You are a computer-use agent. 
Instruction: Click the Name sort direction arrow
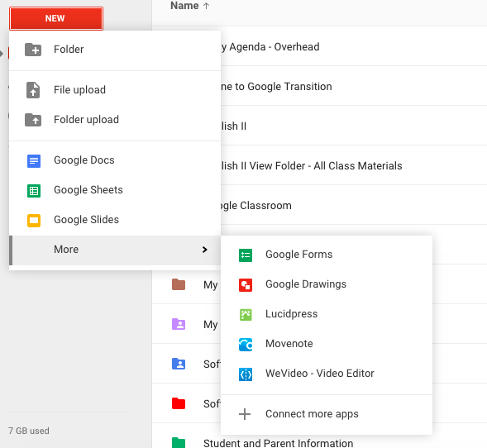coord(206,6)
